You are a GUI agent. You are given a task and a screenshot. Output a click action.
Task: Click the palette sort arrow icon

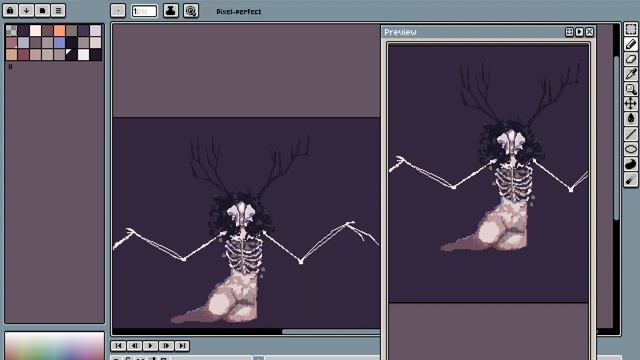coord(26,10)
